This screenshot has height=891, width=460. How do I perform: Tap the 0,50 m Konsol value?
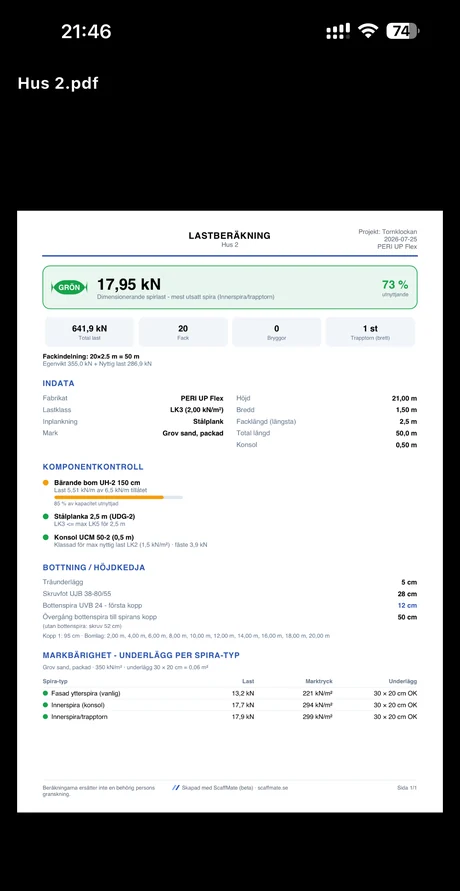tap(406, 445)
